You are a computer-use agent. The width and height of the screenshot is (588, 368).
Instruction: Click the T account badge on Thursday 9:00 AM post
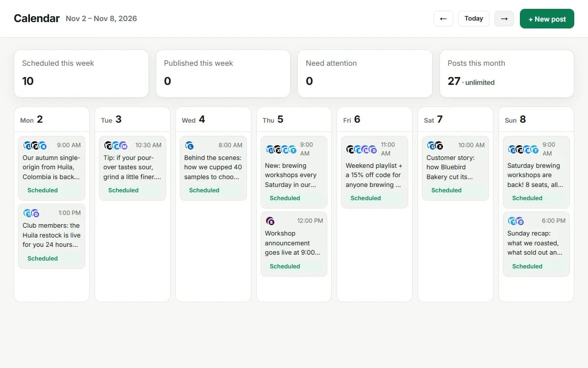click(x=293, y=150)
